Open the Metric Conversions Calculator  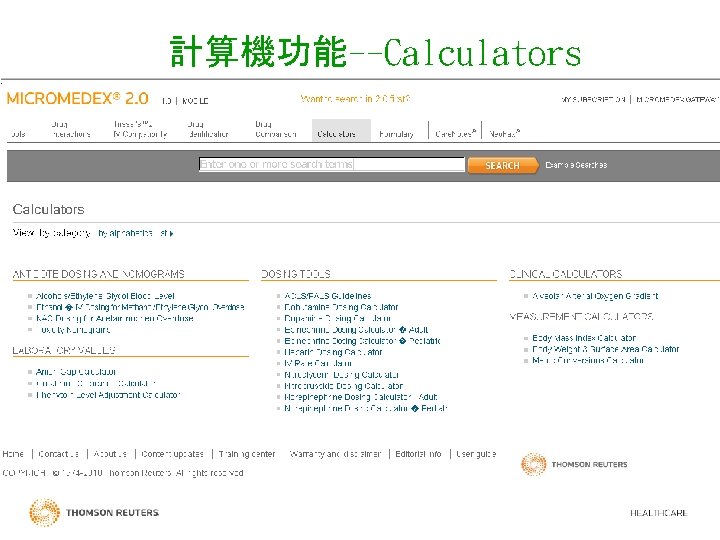point(588,360)
